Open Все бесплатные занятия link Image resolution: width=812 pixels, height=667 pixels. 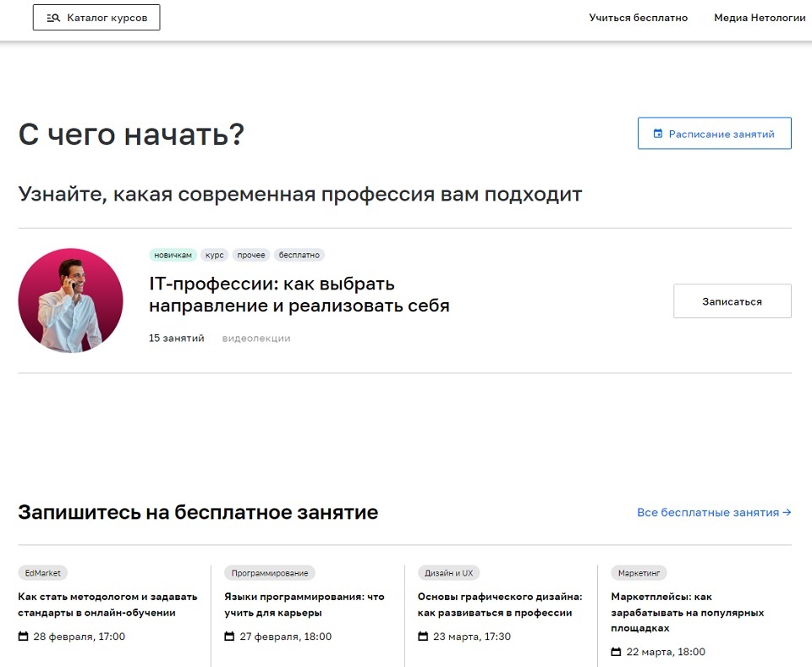pos(713,512)
